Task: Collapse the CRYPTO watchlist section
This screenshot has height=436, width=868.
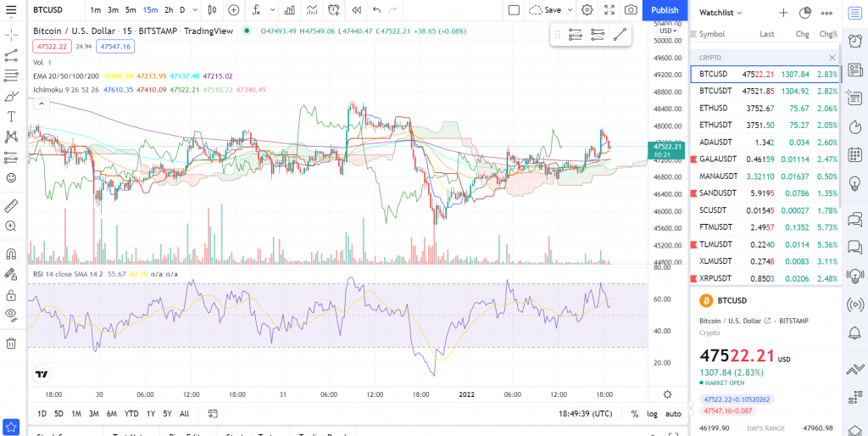Action: click(x=832, y=58)
